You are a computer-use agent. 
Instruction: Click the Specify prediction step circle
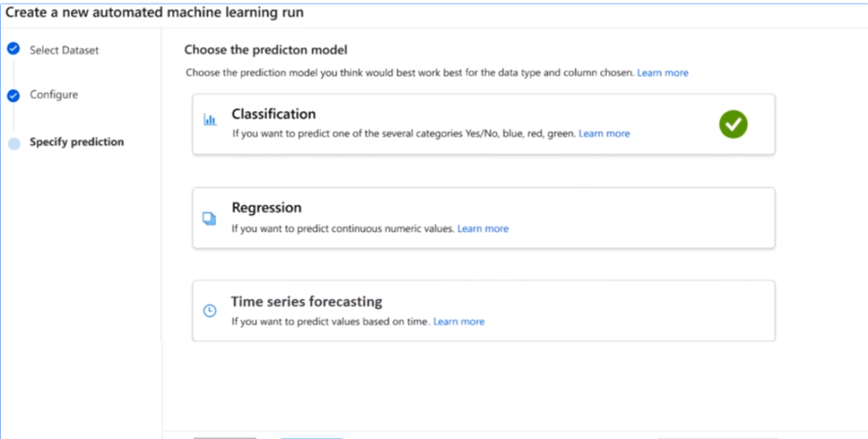point(14,143)
